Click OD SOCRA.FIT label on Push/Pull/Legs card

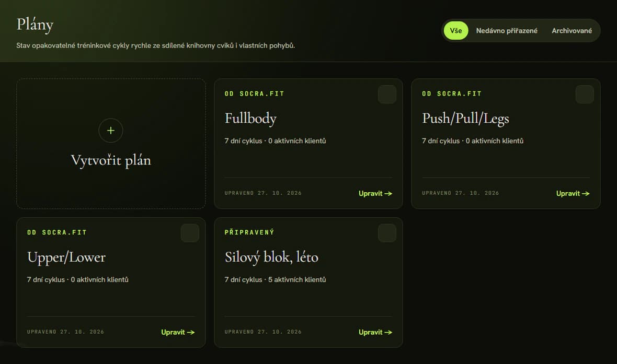(x=452, y=93)
